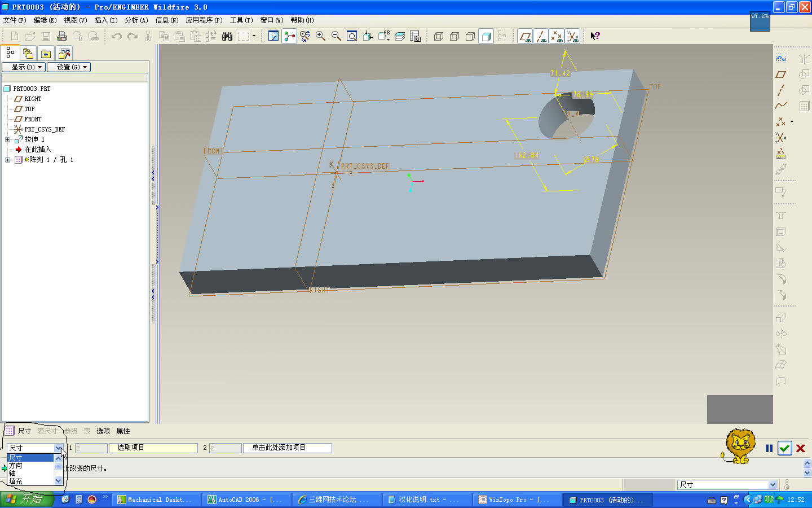Toggle the spin center icon

coord(289,36)
